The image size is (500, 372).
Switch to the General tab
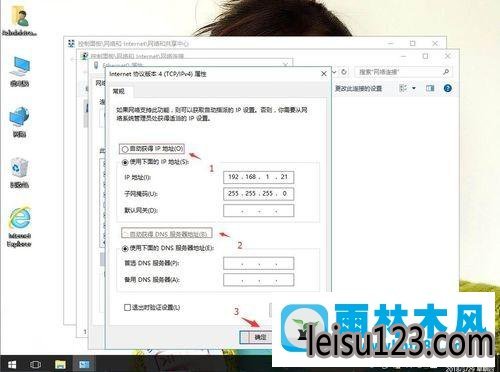tap(119, 91)
